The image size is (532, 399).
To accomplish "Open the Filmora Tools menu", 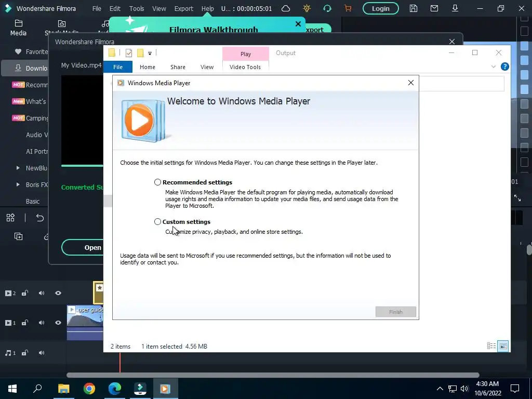I will tap(137, 8).
